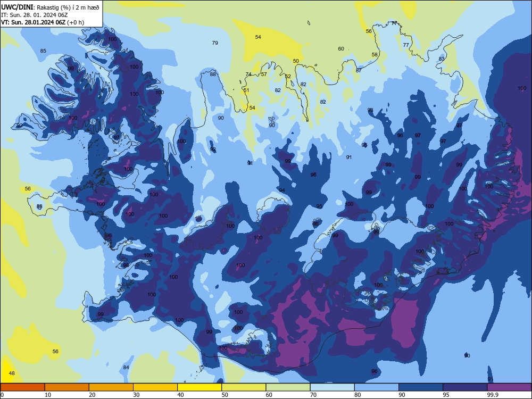Viewport: 532px width, 399px height.
Task: Select the 10–20 orange legend swatch
Action: click(67, 387)
